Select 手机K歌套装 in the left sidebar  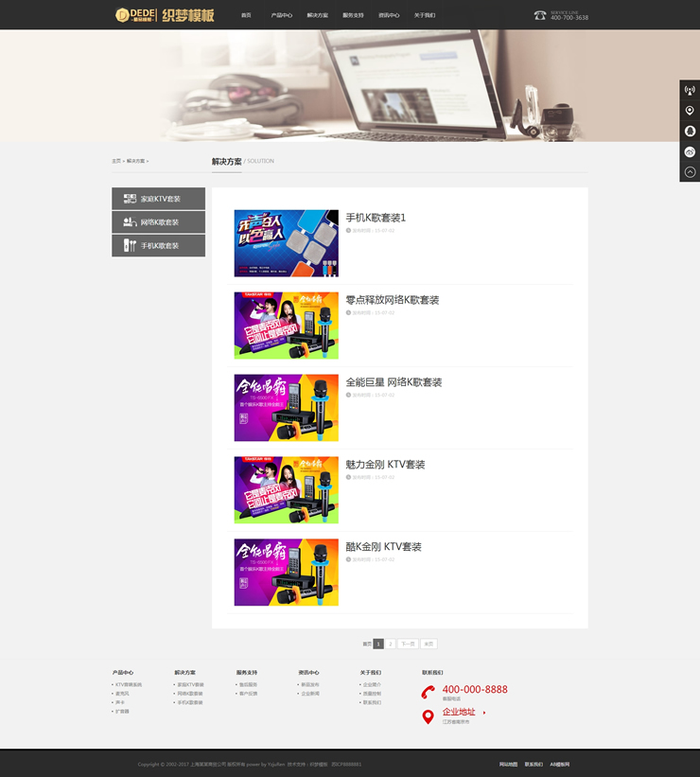click(x=159, y=246)
